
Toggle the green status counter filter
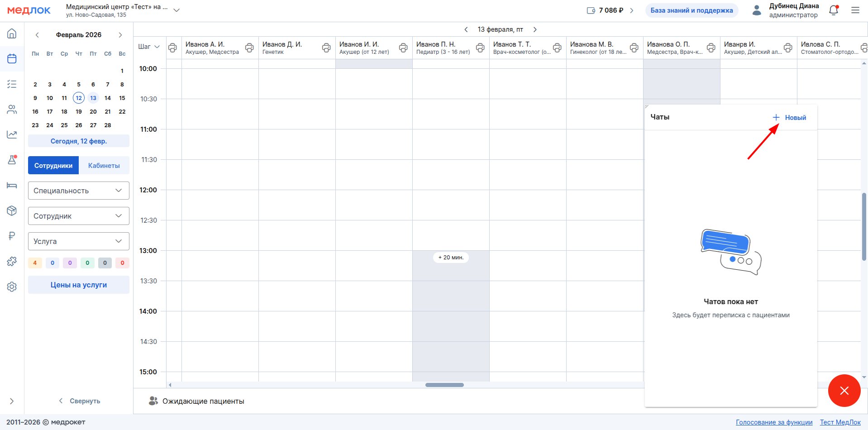pyautogui.click(x=87, y=263)
